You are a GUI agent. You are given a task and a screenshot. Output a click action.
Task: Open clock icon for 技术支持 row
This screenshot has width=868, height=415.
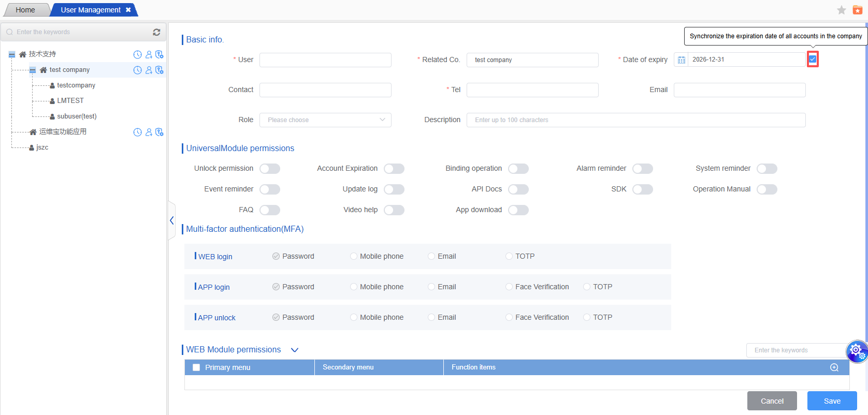pyautogui.click(x=137, y=54)
